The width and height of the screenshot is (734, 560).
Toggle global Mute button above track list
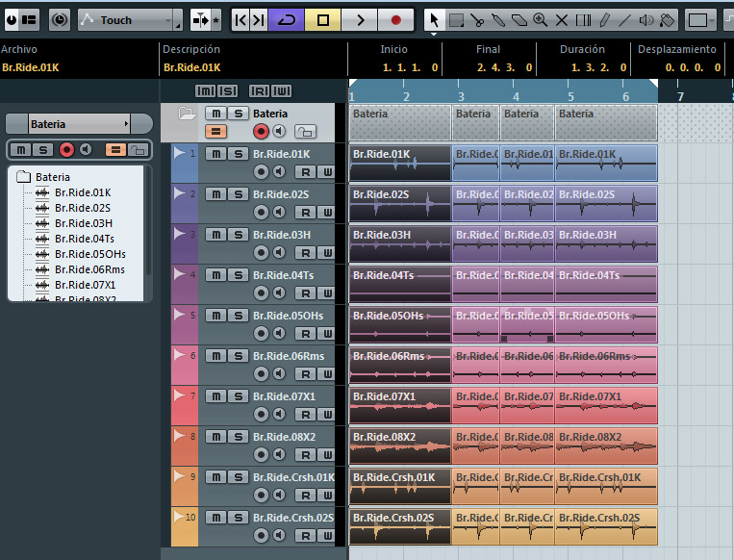(205, 90)
